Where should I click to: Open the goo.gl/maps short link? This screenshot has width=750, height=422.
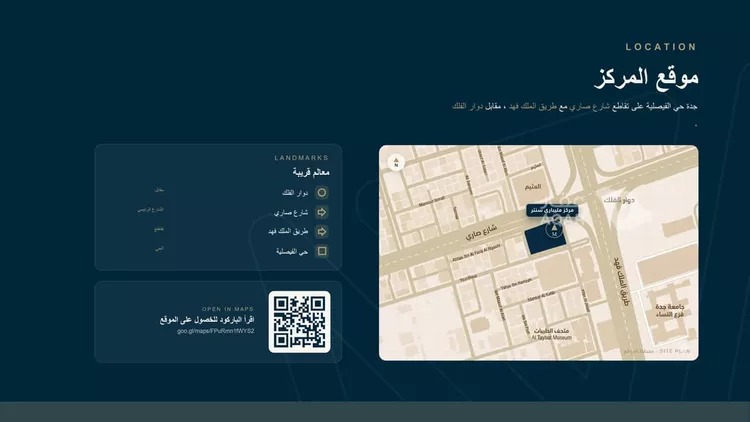coord(216,331)
